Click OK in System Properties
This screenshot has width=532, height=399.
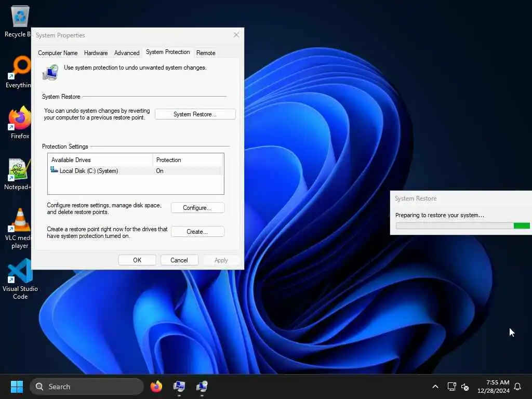tap(137, 260)
